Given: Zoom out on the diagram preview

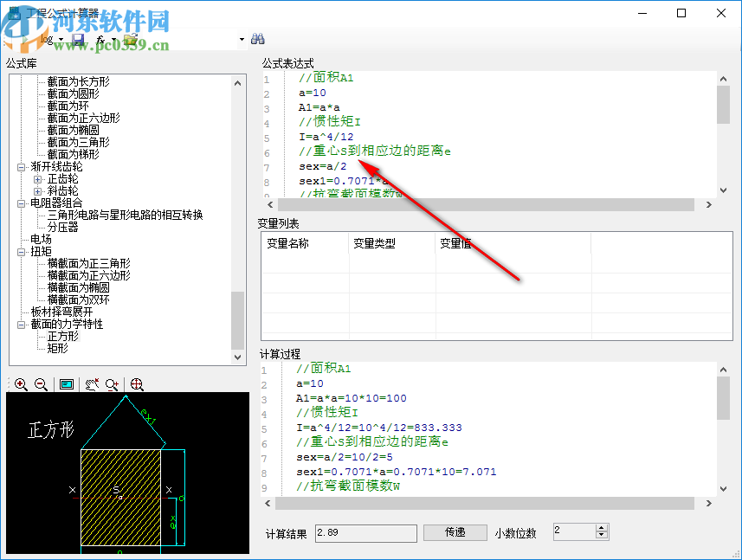Looking at the screenshot, I should (42, 384).
